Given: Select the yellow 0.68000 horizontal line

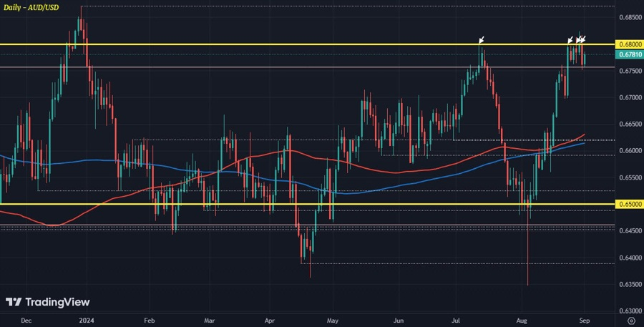Looking at the screenshot, I should [x=307, y=44].
